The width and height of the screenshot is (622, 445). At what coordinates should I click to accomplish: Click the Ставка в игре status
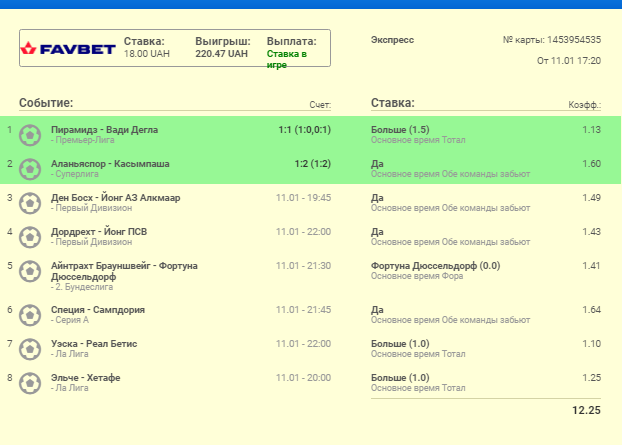point(286,59)
